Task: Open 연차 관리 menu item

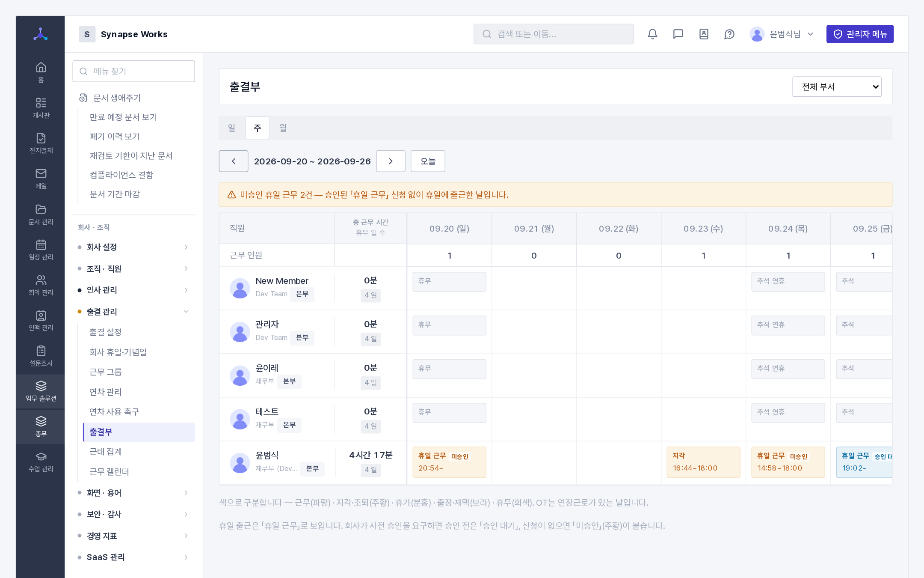Action: pyautogui.click(x=139, y=392)
